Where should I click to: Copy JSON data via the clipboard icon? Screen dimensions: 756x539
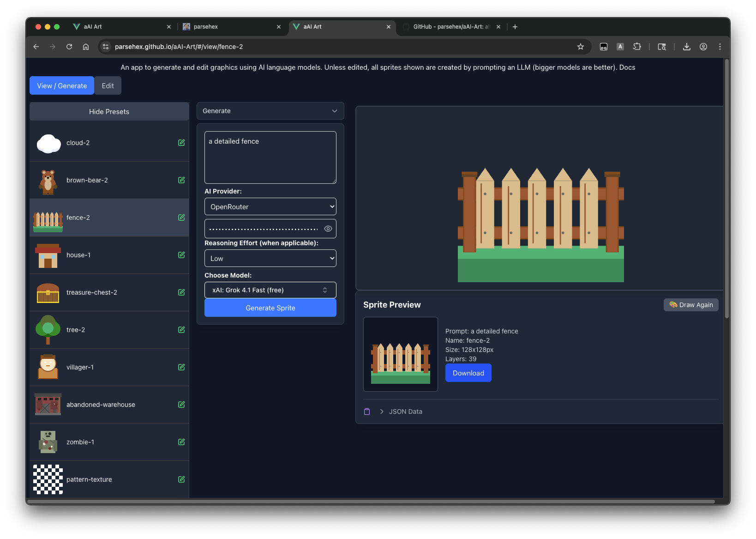coord(367,411)
